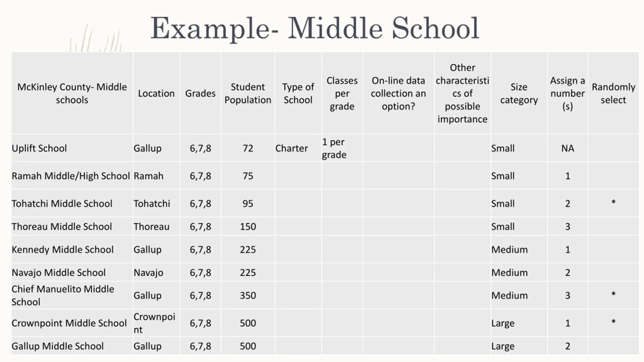Click the "Kennedy Middle School" cell
Viewport: 644px width, 362px height.
(63, 250)
